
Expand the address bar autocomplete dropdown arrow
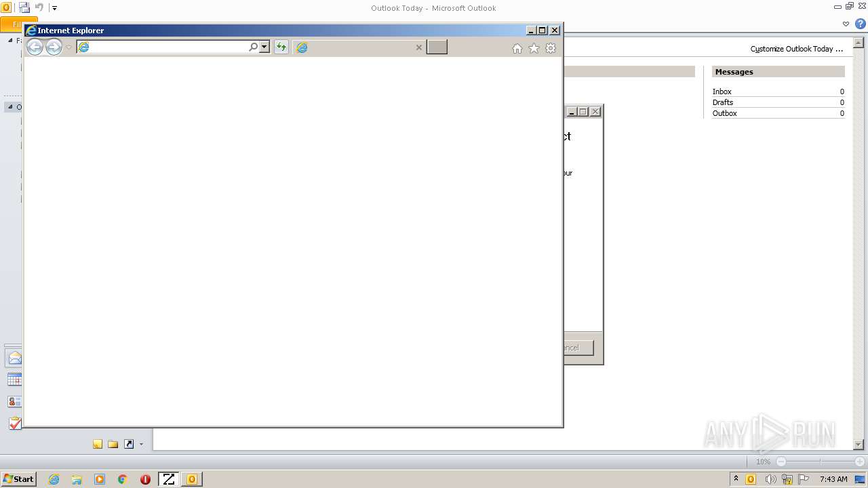pyautogui.click(x=264, y=47)
